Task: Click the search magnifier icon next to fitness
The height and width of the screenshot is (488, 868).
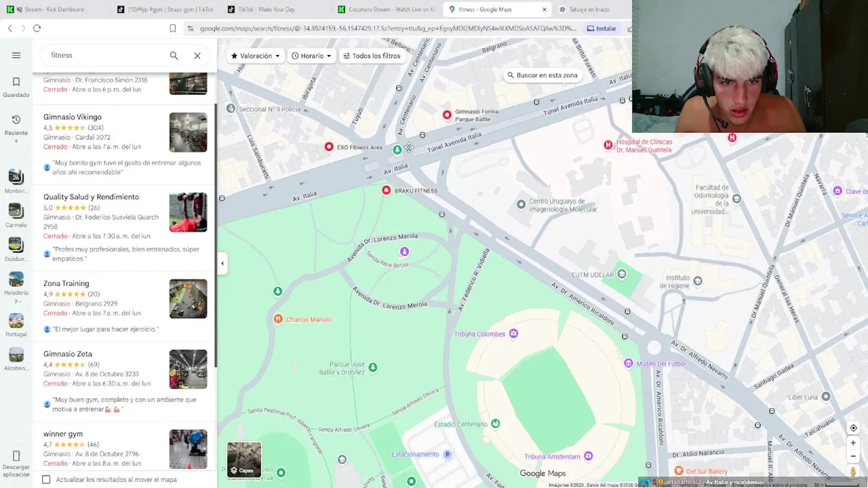Action: [x=174, y=56]
